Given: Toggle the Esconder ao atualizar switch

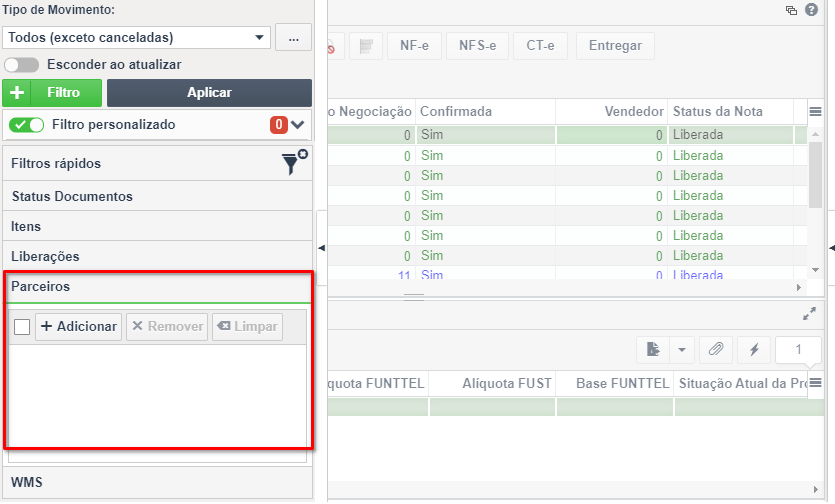Looking at the screenshot, I should tap(21, 65).
